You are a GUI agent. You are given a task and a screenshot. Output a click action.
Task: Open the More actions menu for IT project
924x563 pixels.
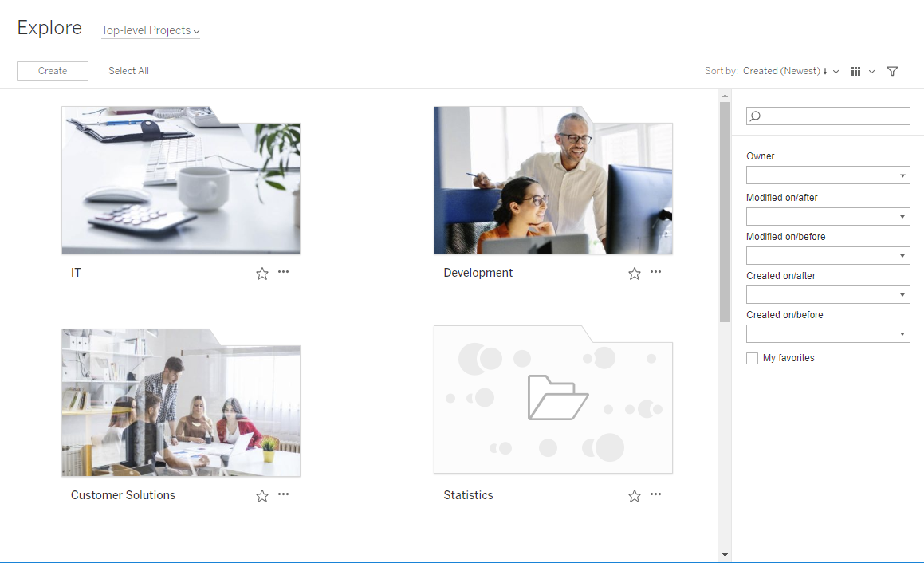point(283,273)
